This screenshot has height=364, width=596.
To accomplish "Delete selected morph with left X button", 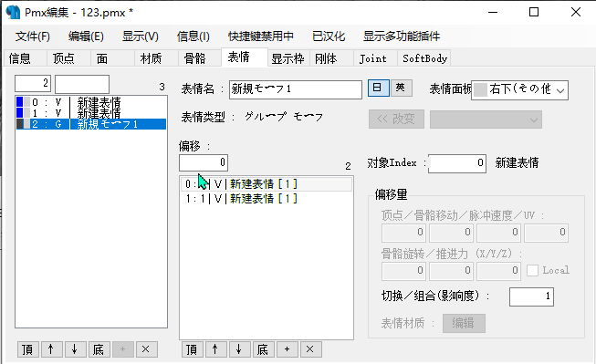I will [146, 349].
